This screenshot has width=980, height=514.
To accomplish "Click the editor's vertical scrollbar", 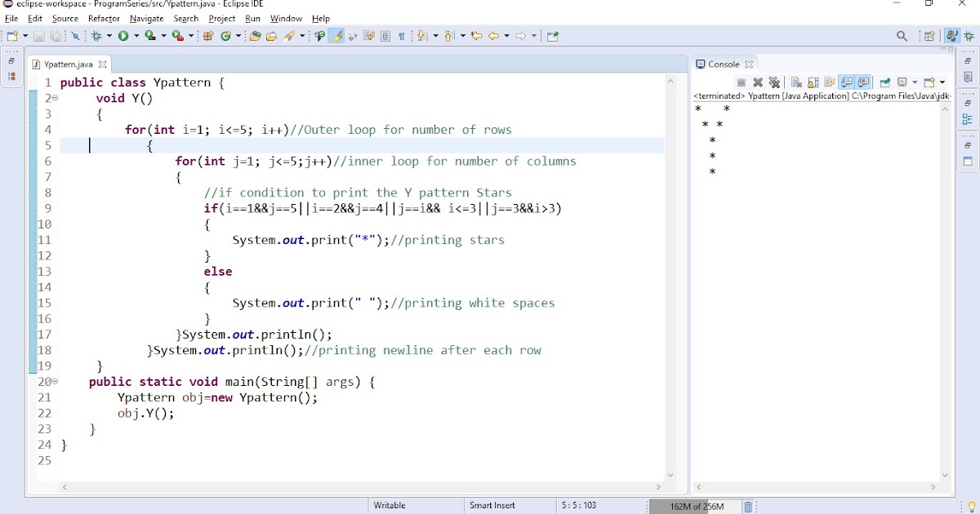I will pyautogui.click(x=670, y=245).
